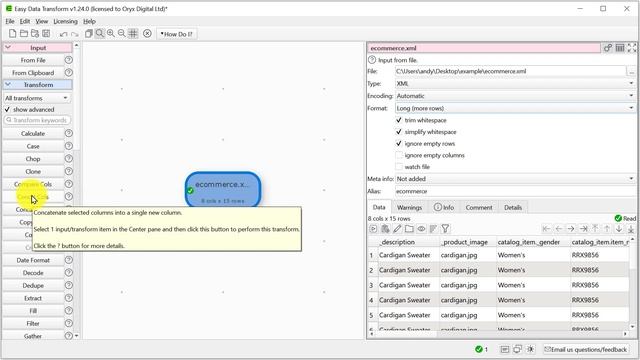
Task: Click the Alias ecommerce input field
Action: tap(516, 191)
